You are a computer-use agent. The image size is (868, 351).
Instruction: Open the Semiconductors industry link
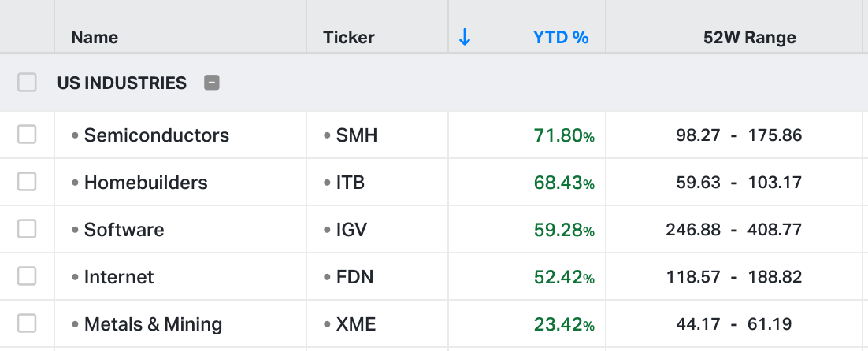[x=156, y=135]
